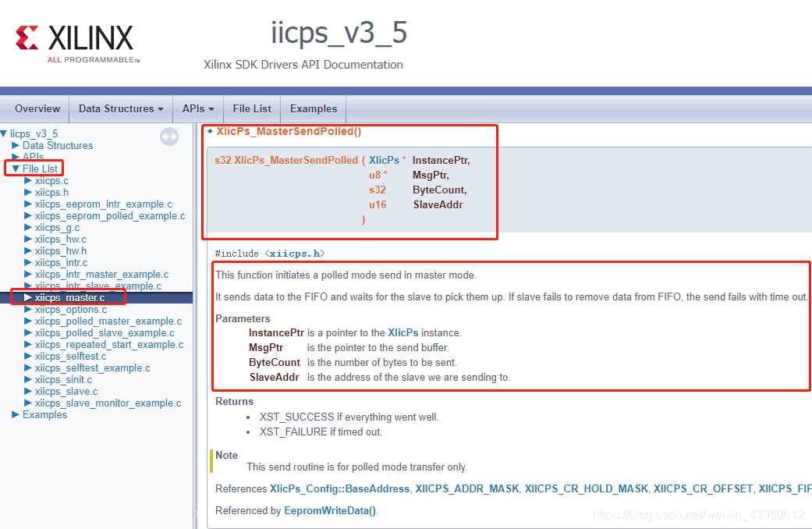Open xiicps_slave.c in the file tree
Viewport: 812px width, 529px height.
coord(66,391)
